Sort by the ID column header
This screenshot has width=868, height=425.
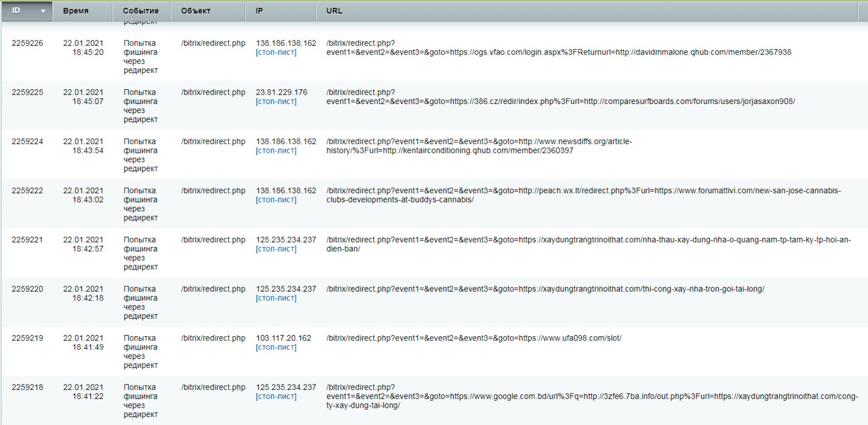coord(27,11)
